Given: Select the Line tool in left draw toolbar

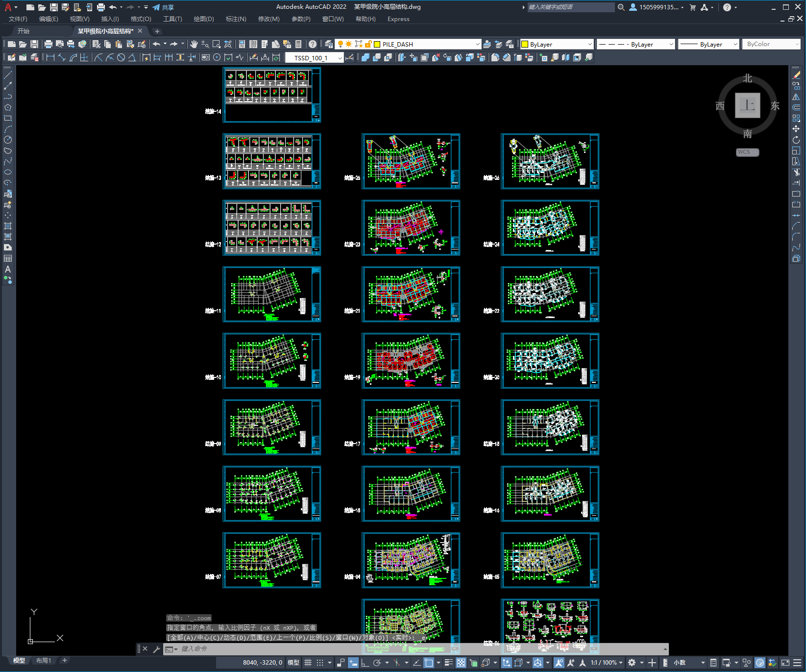Looking at the screenshot, I should (8, 75).
